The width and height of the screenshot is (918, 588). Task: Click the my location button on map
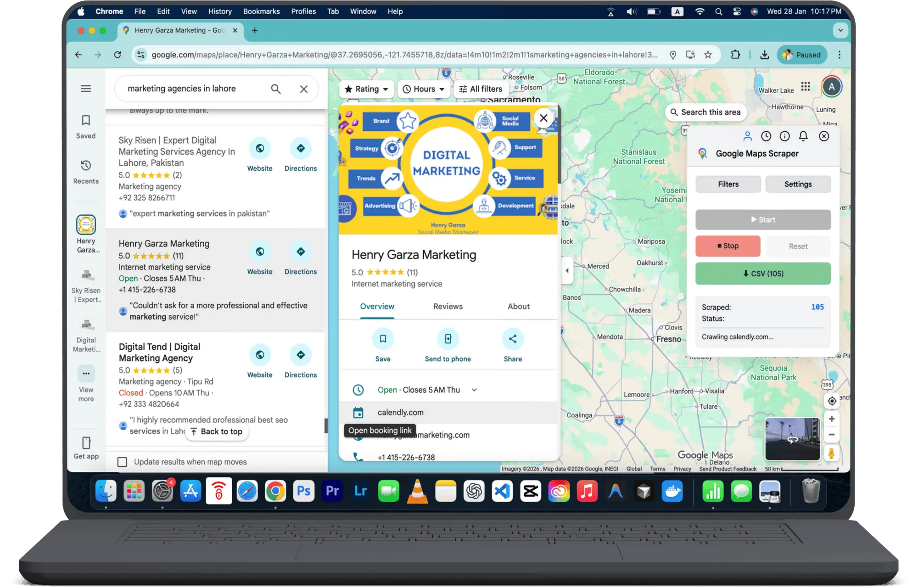832,401
